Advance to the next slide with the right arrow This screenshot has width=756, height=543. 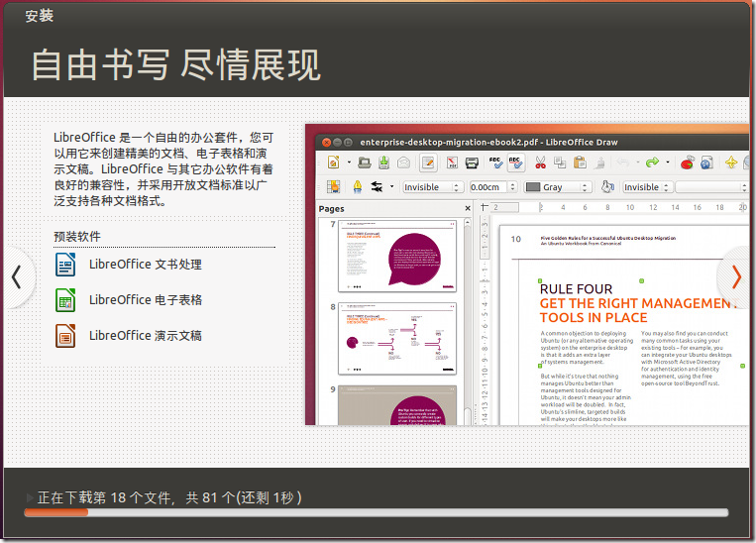tap(736, 276)
